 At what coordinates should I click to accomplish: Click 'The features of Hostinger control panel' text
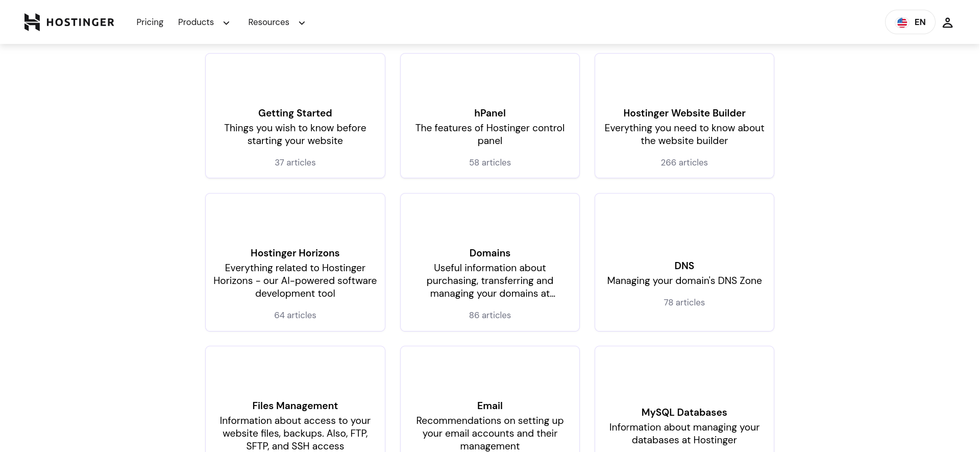tap(490, 134)
